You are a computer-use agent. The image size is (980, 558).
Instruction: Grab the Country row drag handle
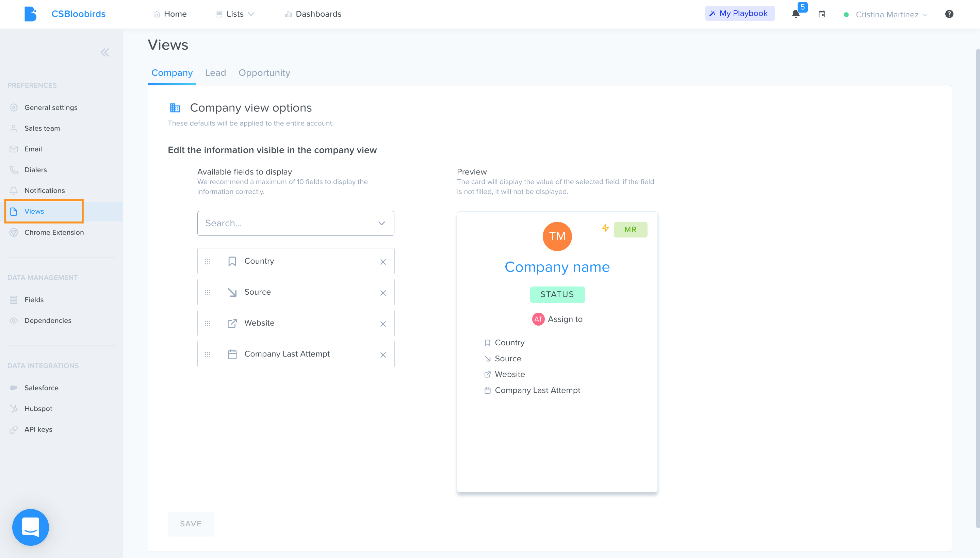(x=208, y=262)
